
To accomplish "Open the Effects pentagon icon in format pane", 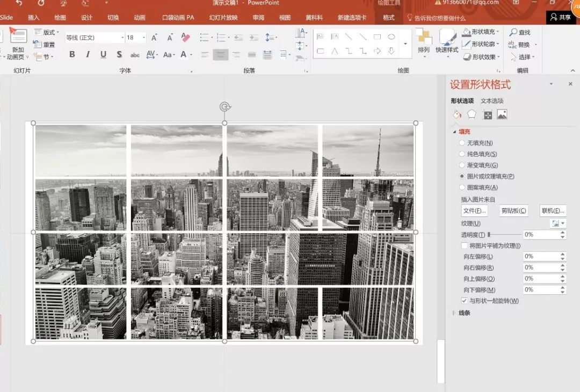I will (x=472, y=114).
